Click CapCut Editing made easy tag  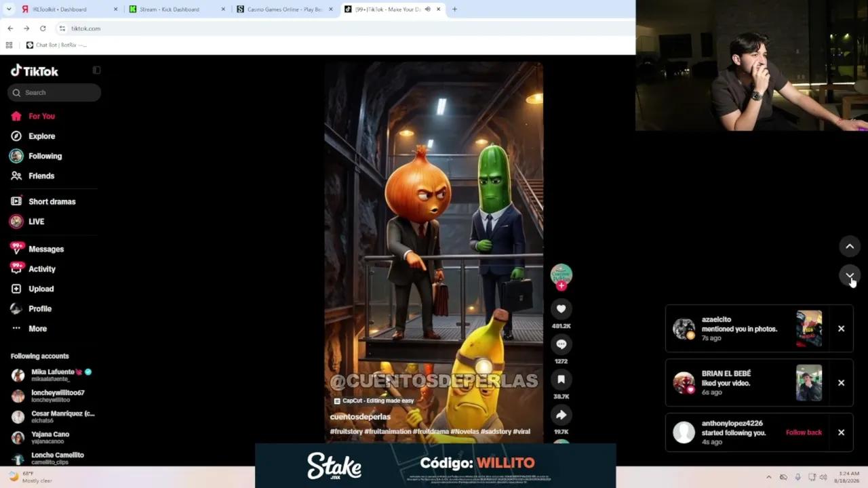pyautogui.click(x=374, y=401)
